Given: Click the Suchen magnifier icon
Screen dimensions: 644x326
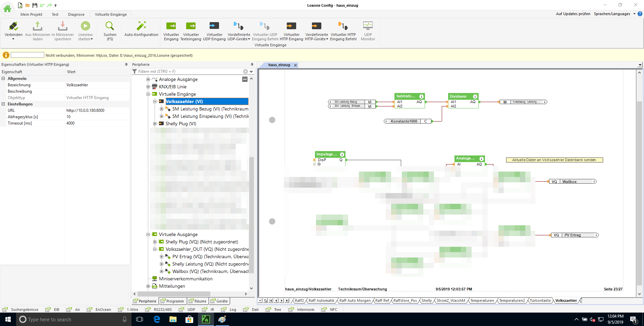Looking at the screenshot, I should pos(110,26).
